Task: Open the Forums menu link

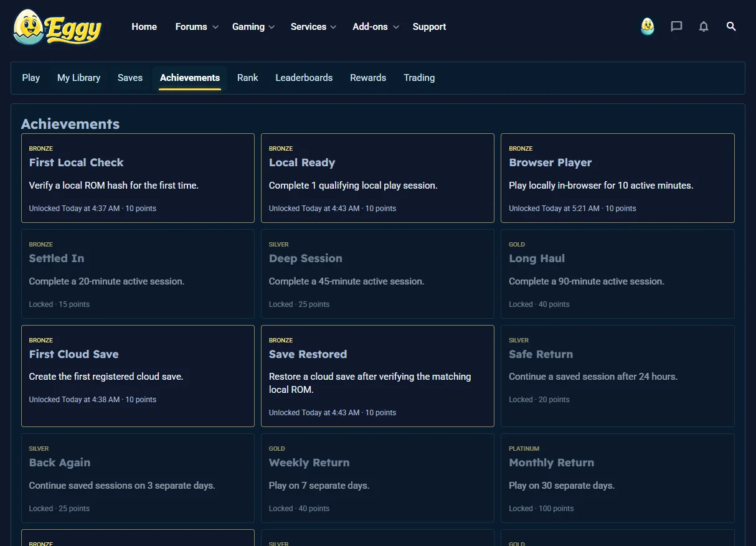Action: pyautogui.click(x=191, y=27)
